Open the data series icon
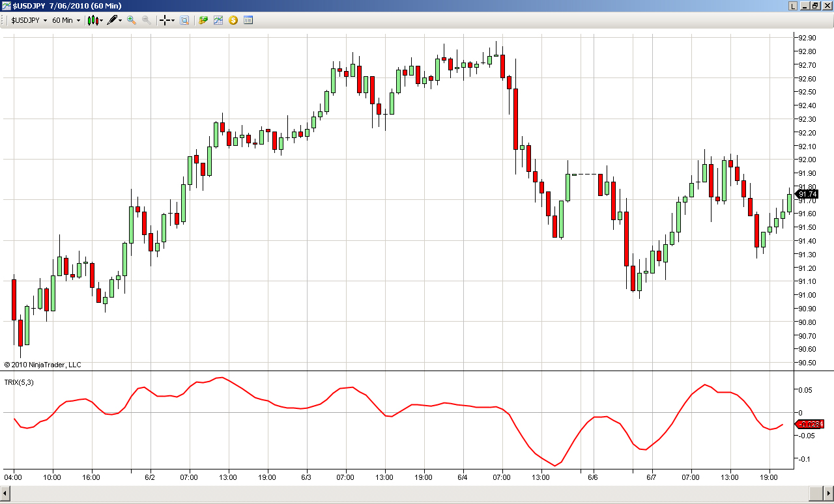834x504 pixels. [203, 20]
